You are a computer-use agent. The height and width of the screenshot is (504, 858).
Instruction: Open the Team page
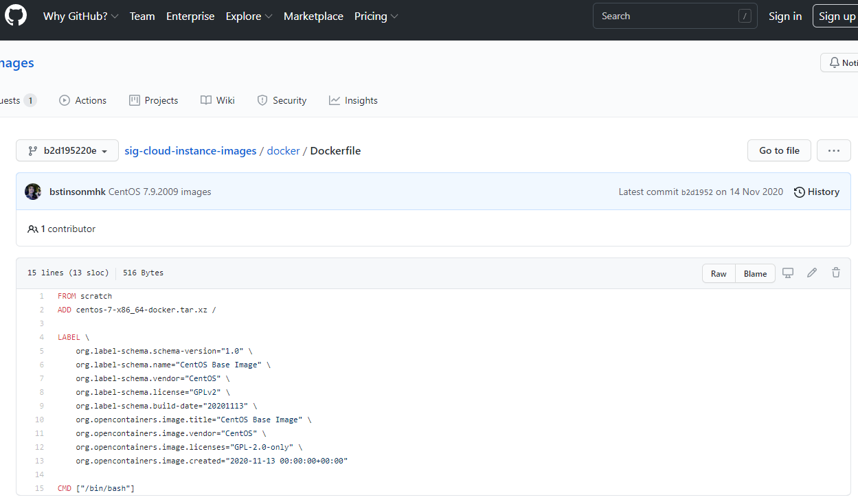[x=142, y=16]
